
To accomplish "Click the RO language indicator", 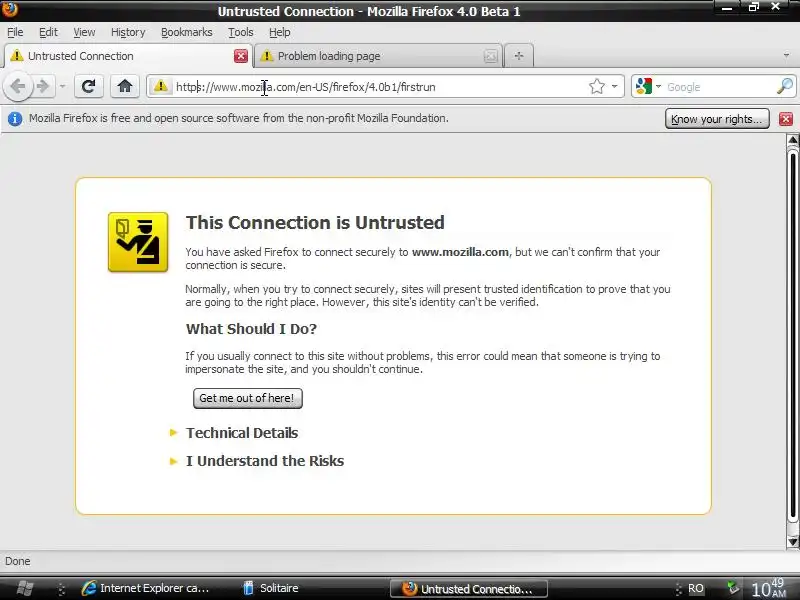I will [x=695, y=589].
